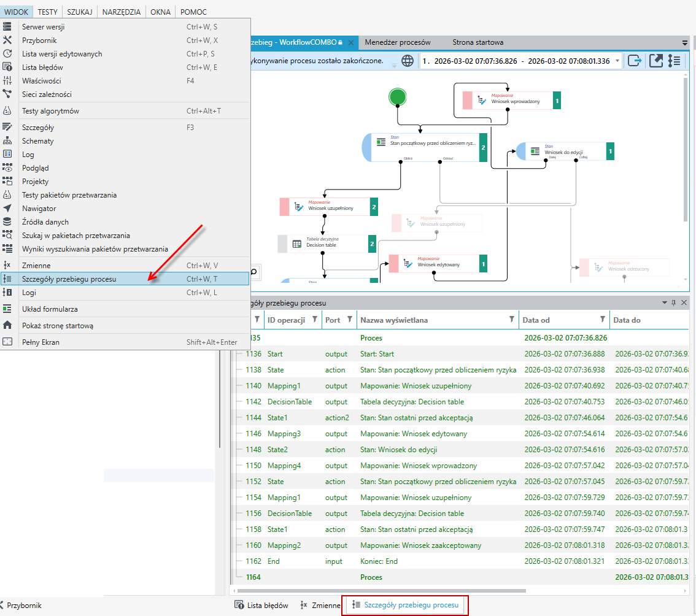Click the filter icon in the Data od column
Image resolution: width=696 pixels, height=616 pixels.
602,320
